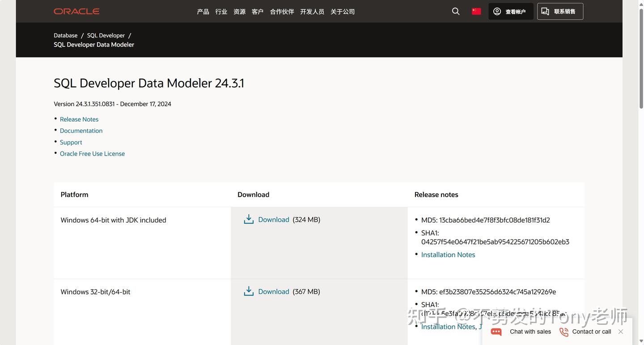This screenshot has height=345, width=644.
Task: Click the account person icon
Action: (x=497, y=11)
